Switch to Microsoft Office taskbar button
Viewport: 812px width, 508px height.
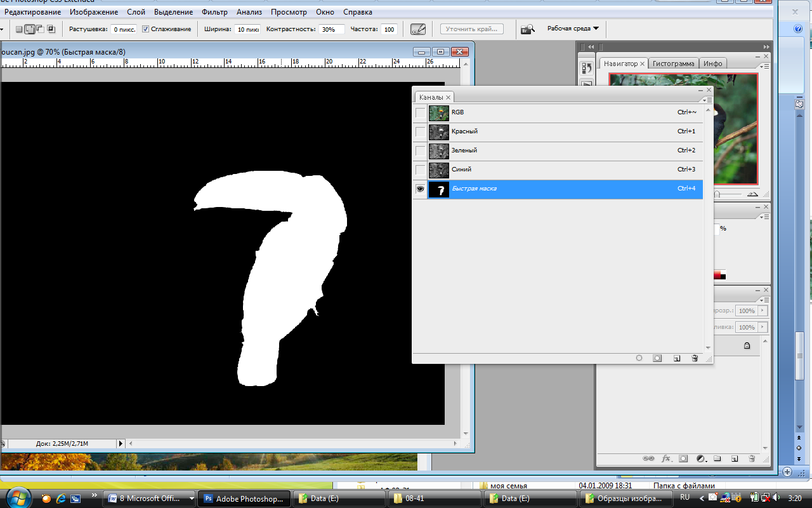pos(150,498)
